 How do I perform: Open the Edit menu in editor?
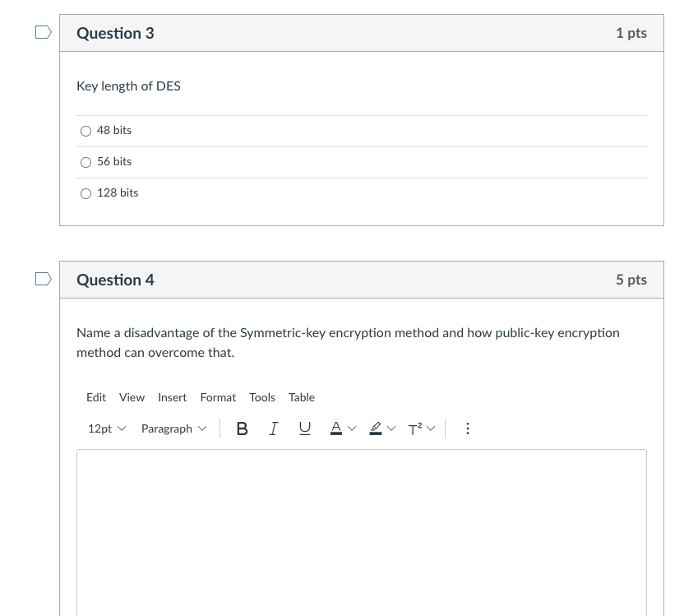click(x=96, y=397)
